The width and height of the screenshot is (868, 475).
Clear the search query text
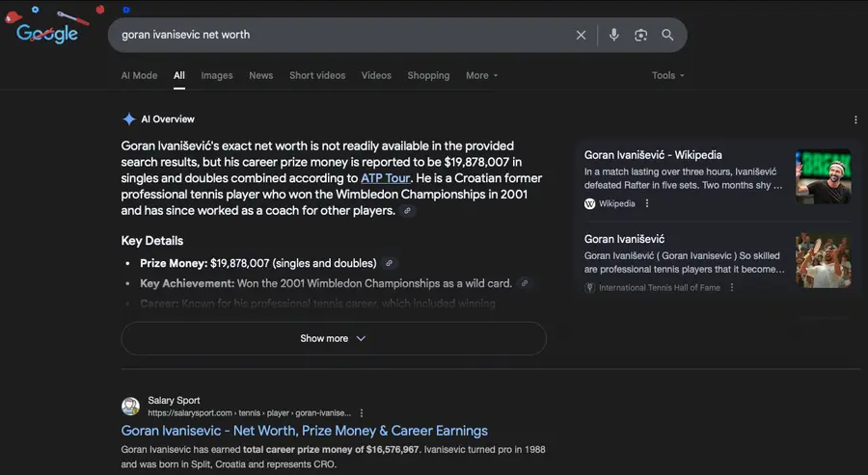coord(581,35)
